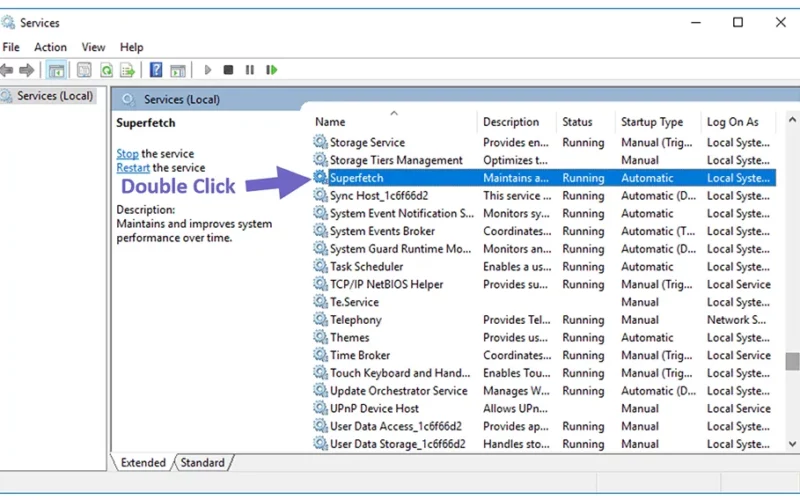
Task: Click the gear icon beside Telephony
Action: coord(320,319)
